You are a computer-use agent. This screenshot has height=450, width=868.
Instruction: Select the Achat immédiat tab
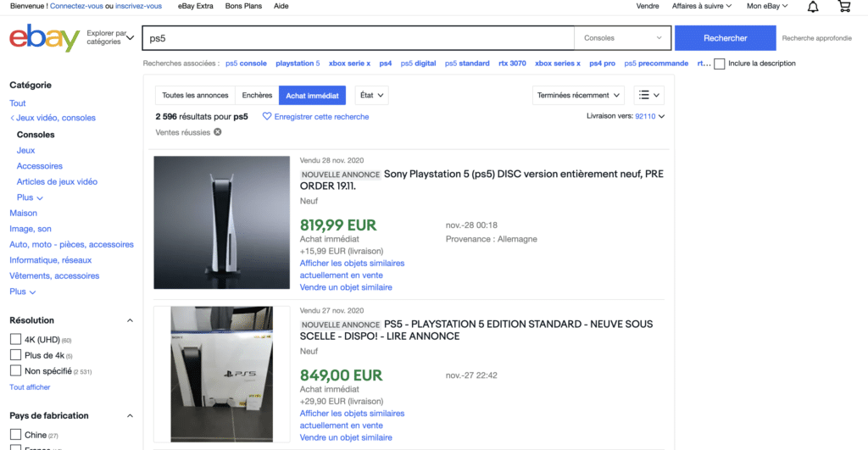tap(312, 95)
